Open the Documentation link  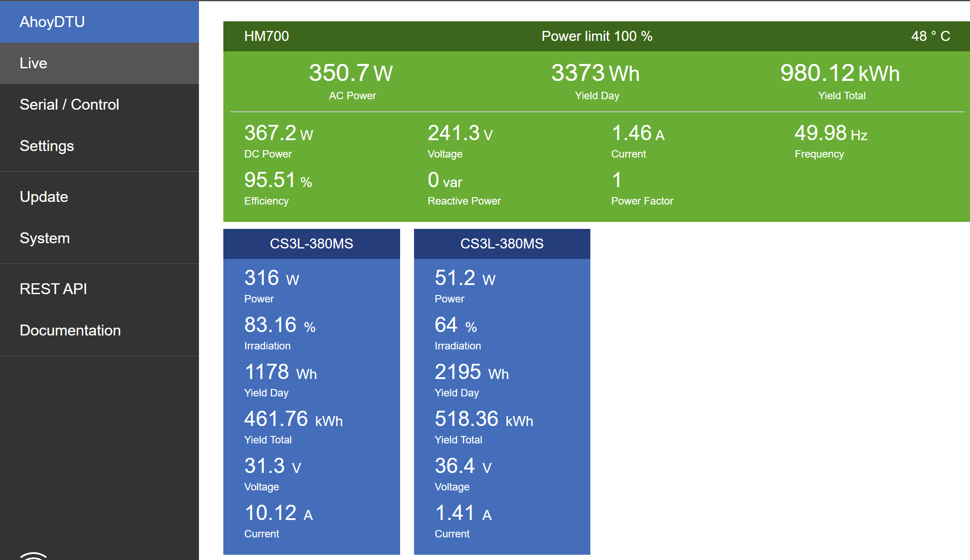pos(70,330)
